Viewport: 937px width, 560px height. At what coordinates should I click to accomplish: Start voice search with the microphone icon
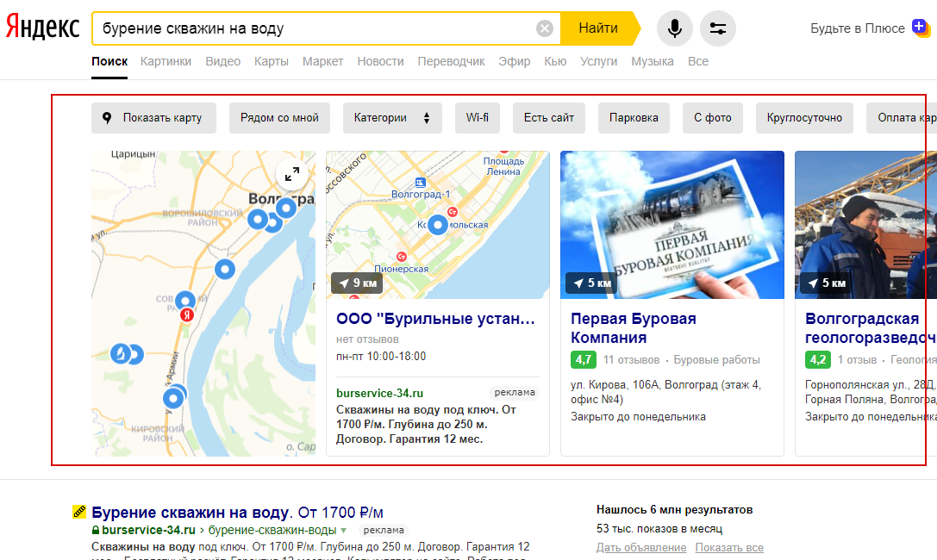[x=675, y=28]
